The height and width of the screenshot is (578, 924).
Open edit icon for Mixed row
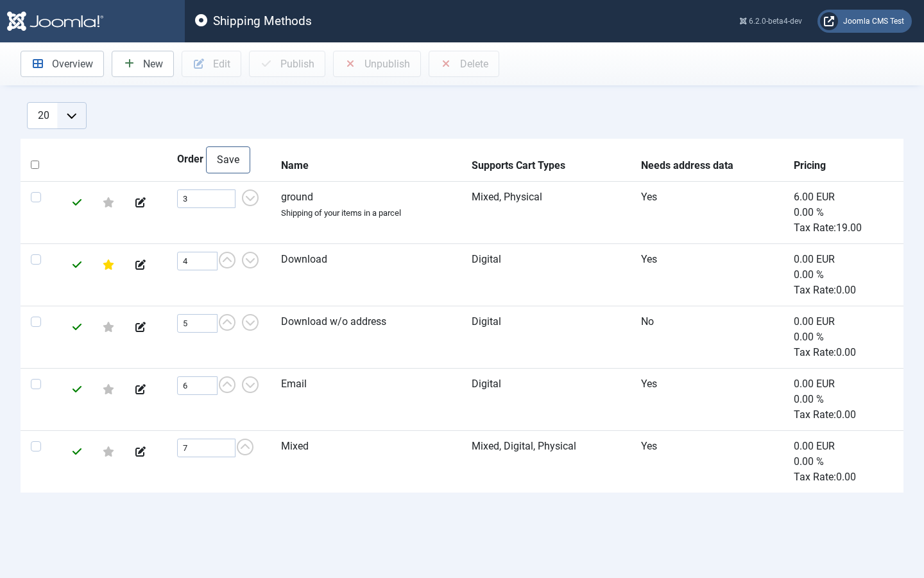pyautogui.click(x=141, y=451)
